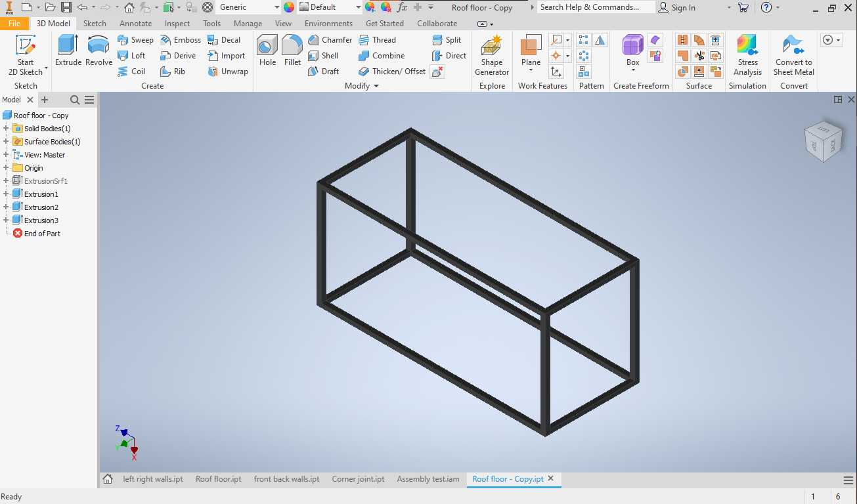Click the Search Help & Commands field

(x=596, y=7)
